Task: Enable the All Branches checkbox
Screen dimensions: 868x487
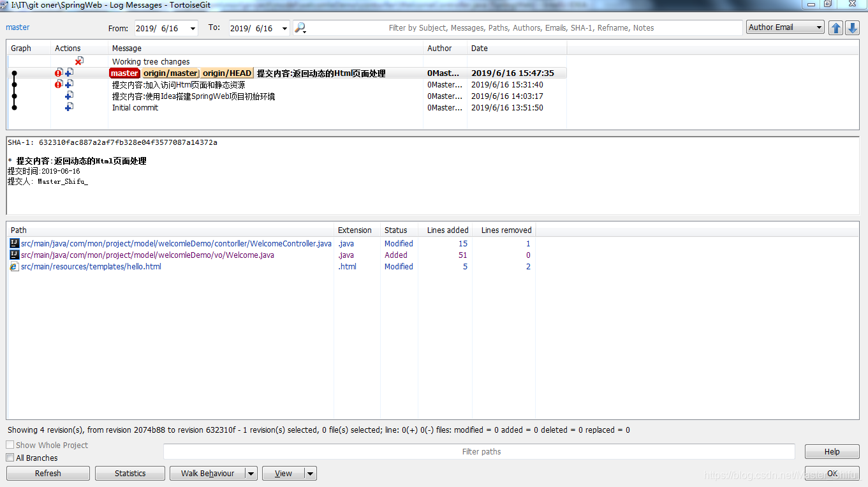Action: (x=10, y=458)
